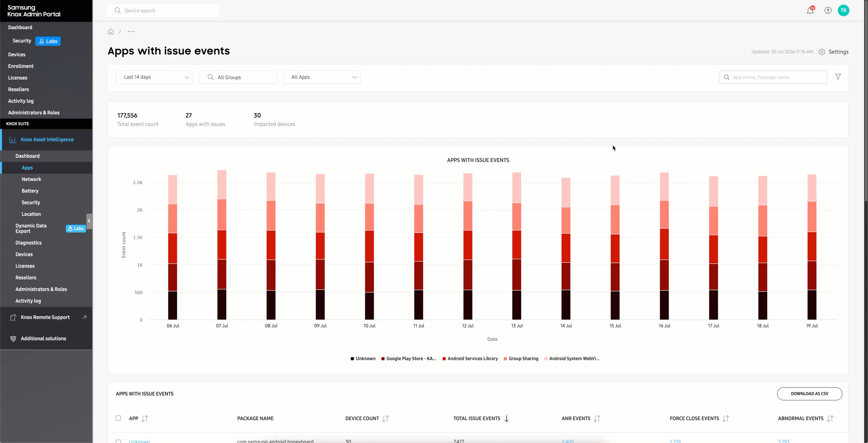Click the DOWNLOAD AS CSV button
Screen dimensions: 868x443
click(x=809, y=394)
